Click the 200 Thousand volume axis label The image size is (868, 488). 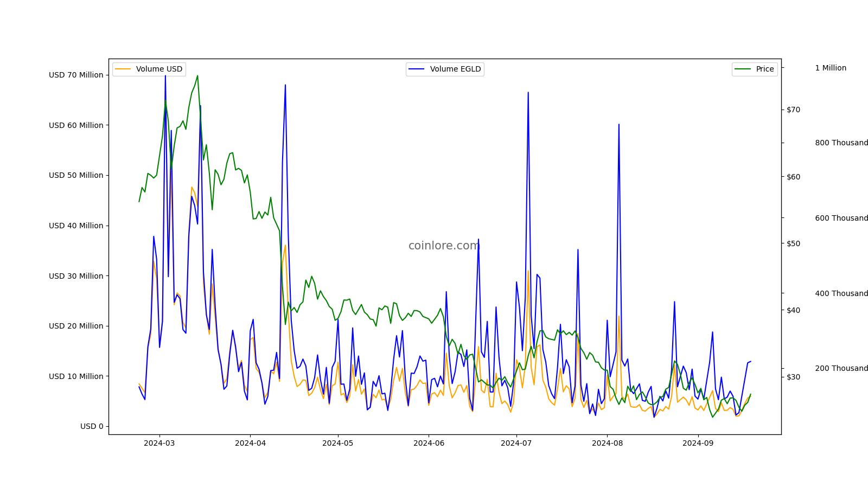coord(841,368)
